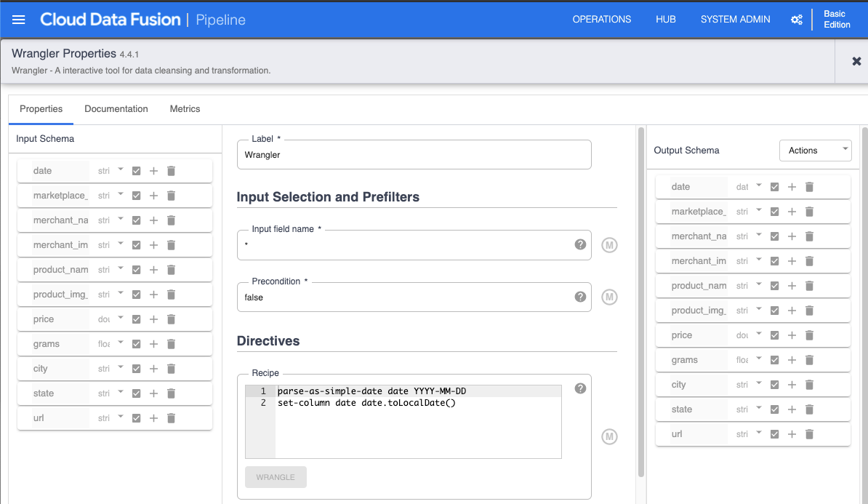Viewport: 868px width, 504px height.
Task: Click into the Label input field
Action: [414, 154]
